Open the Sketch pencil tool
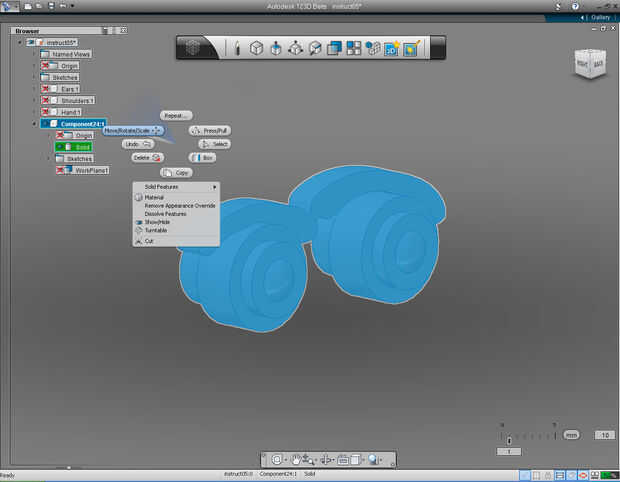 pyautogui.click(x=237, y=48)
